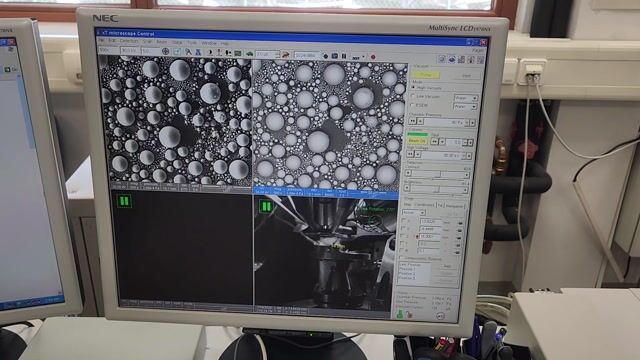Open the Window menu

coord(209,43)
